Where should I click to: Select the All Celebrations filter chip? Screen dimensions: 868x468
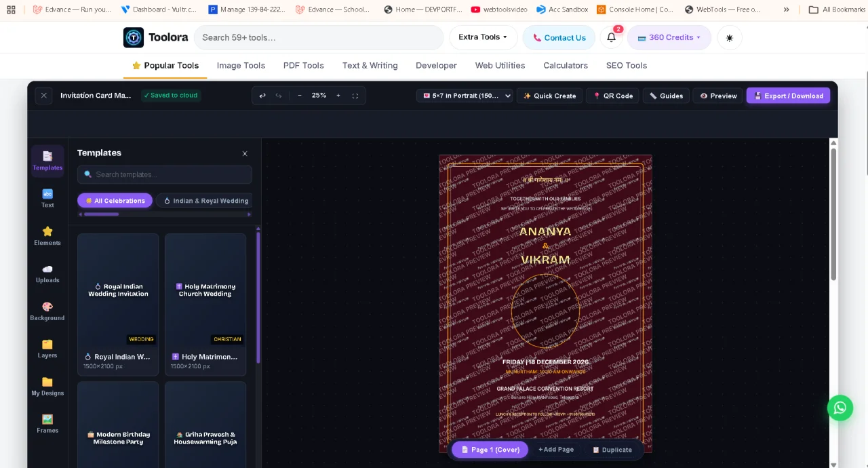pos(115,201)
